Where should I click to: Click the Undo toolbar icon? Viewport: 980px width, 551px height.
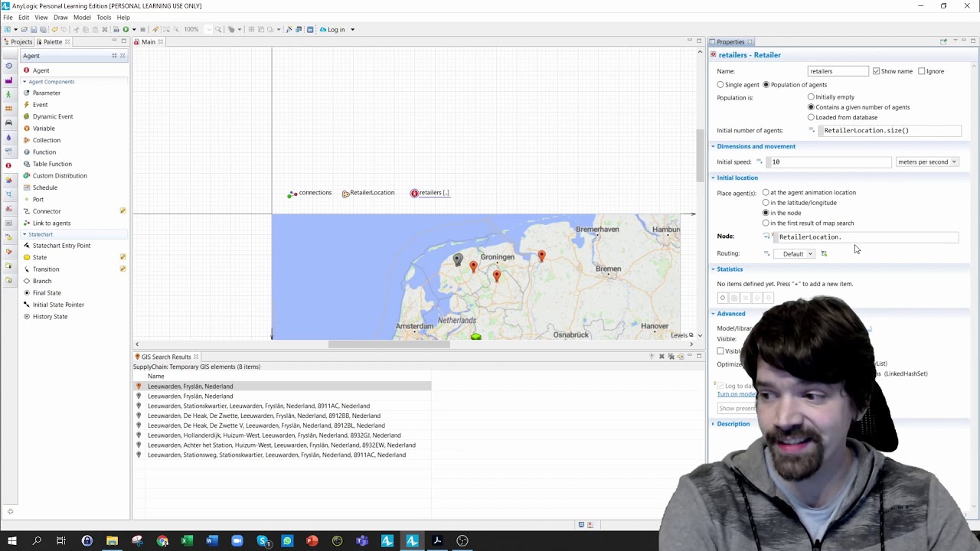[54, 29]
